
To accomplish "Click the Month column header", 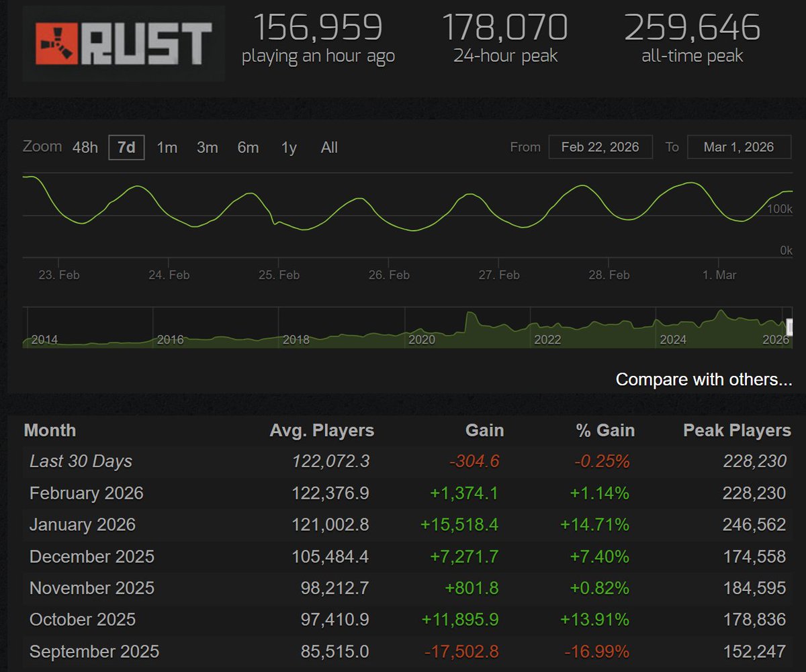I will (50, 430).
